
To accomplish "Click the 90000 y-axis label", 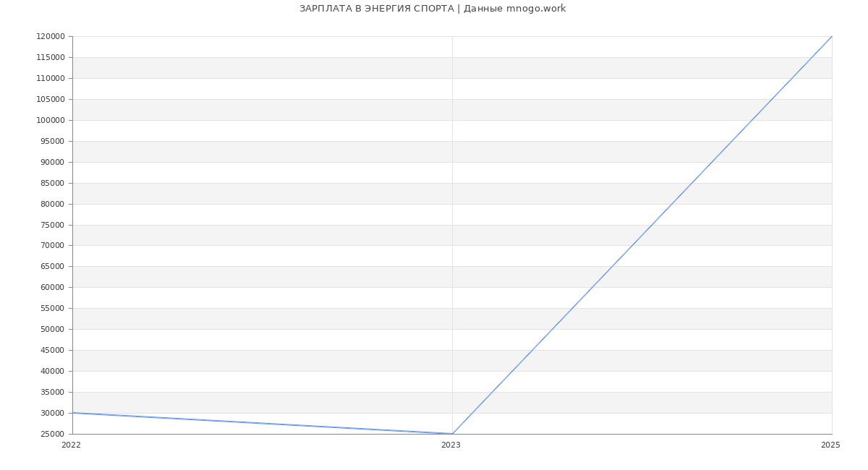I will pos(53,163).
